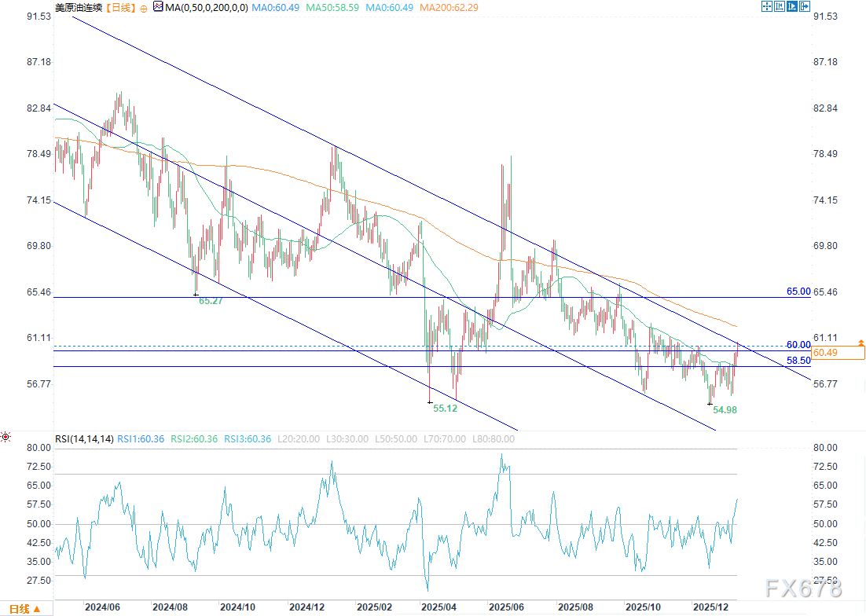Open the RSI(14,14,14) indicator label

tap(84, 438)
